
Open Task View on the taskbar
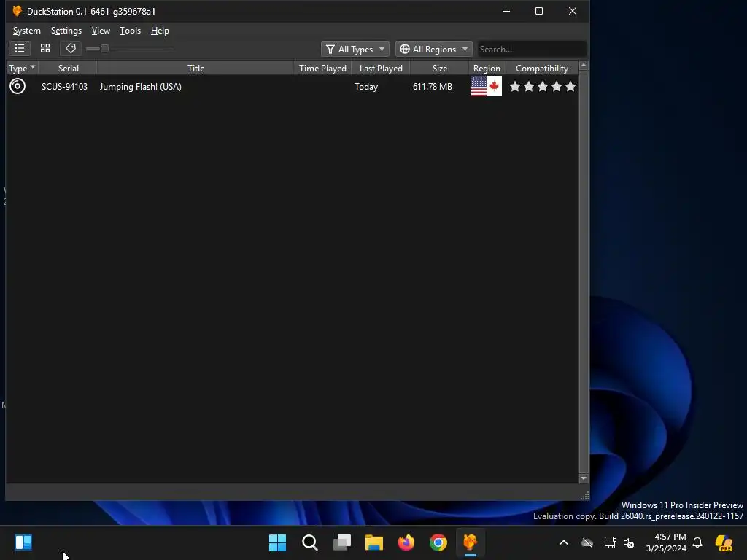342,542
